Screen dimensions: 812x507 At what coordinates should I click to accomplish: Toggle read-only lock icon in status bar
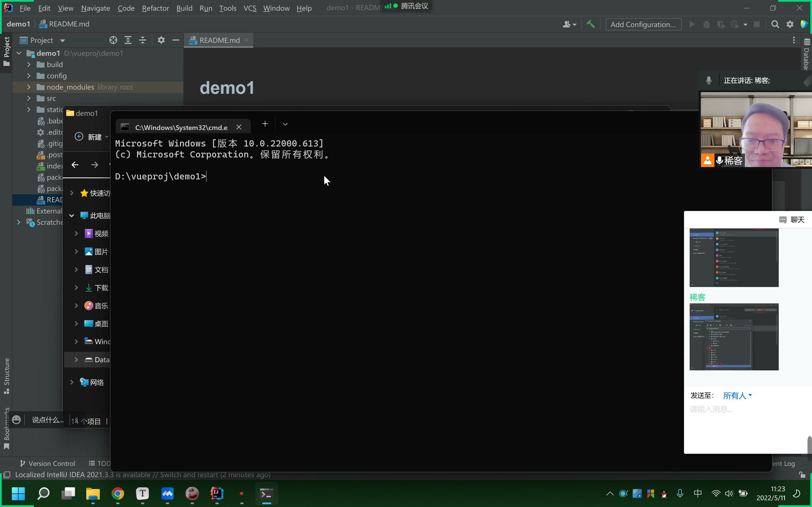tap(802, 475)
